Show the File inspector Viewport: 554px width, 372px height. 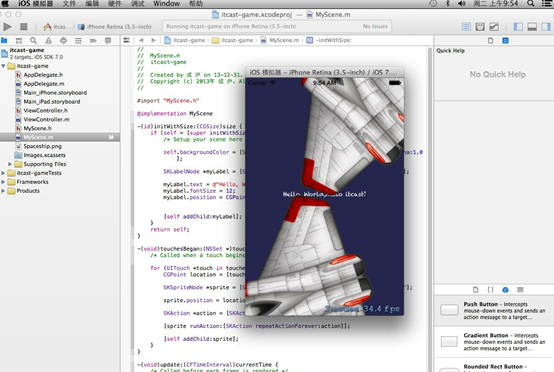[x=490, y=41]
